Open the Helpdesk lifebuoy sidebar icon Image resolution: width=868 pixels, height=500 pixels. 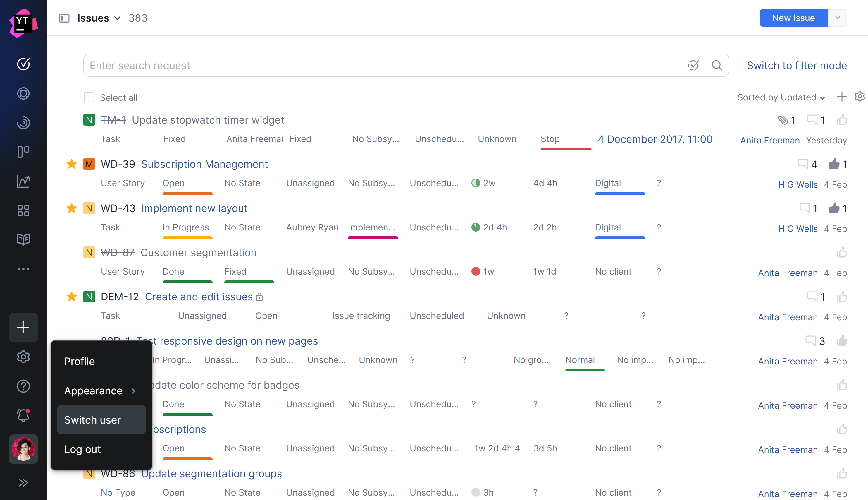tap(23, 93)
